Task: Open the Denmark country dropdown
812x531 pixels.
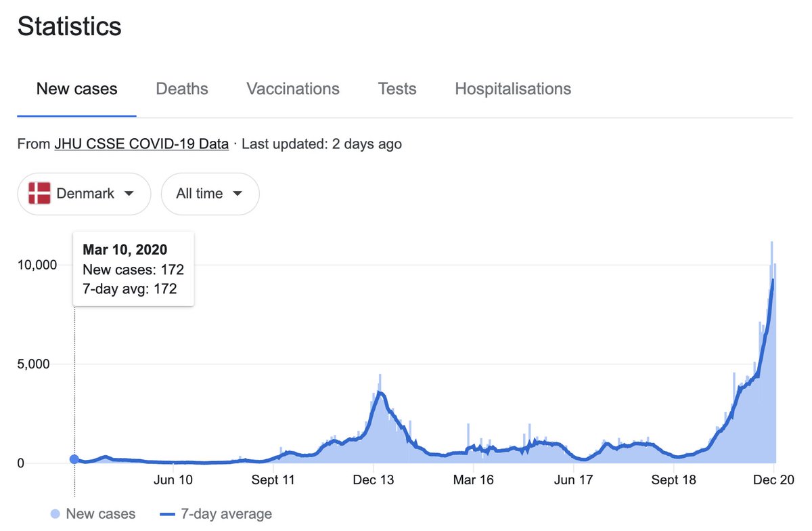Action: tap(84, 194)
